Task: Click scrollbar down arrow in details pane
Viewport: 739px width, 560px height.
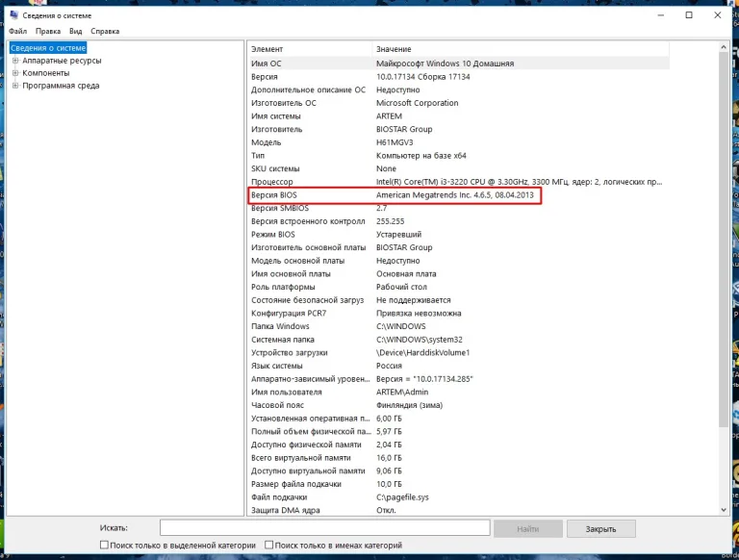Action: coord(724,510)
